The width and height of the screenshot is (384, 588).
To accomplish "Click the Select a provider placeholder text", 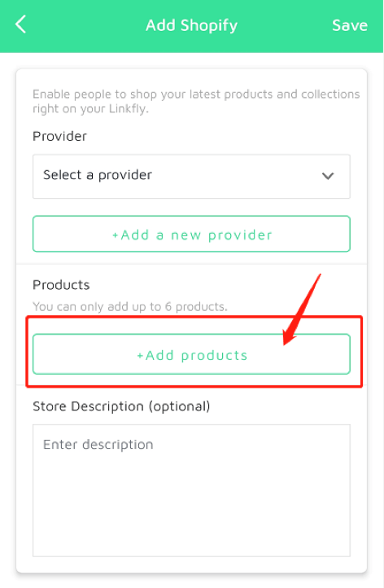I will pos(98,175).
